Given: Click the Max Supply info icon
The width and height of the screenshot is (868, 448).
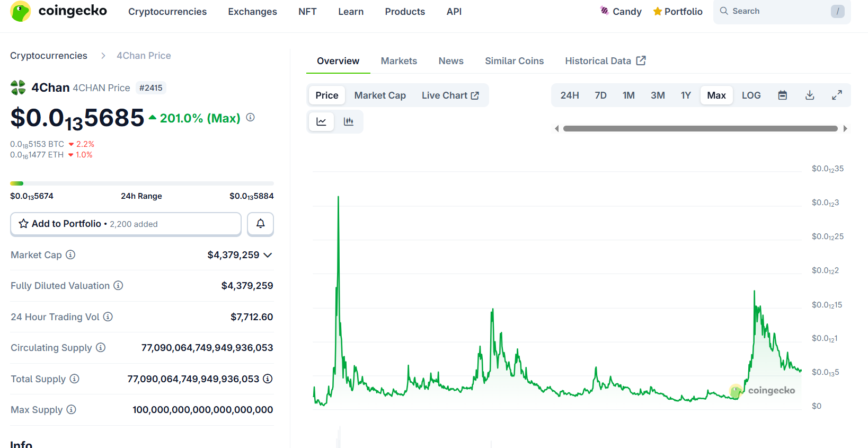Looking at the screenshot, I should pos(72,409).
